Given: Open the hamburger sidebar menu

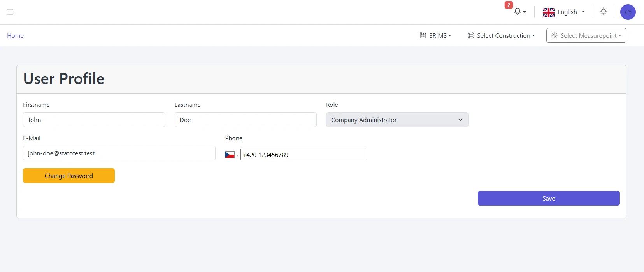Looking at the screenshot, I should click(10, 12).
